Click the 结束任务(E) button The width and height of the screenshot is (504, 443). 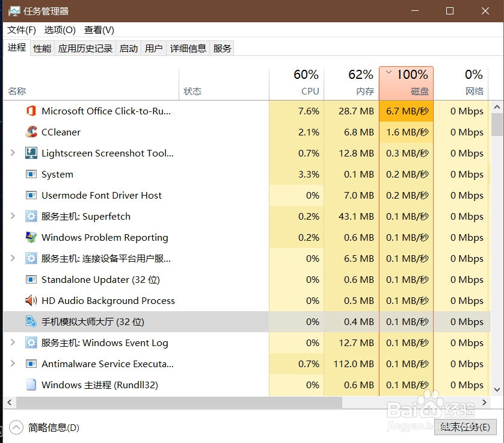click(x=465, y=427)
